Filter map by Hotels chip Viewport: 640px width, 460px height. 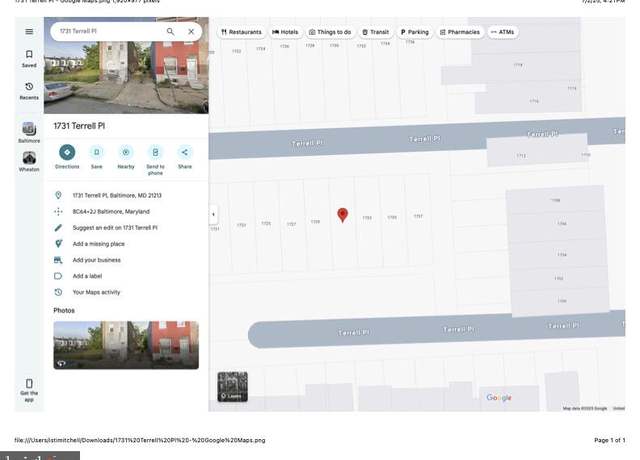pos(285,32)
